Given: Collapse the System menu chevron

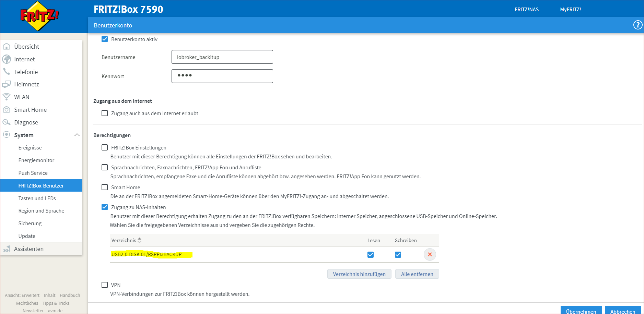Looking at the screenshot, I should 77,135.
